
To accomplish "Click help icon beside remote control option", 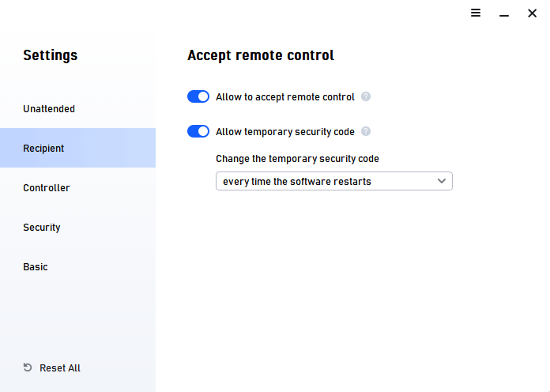I will point(366,96).
